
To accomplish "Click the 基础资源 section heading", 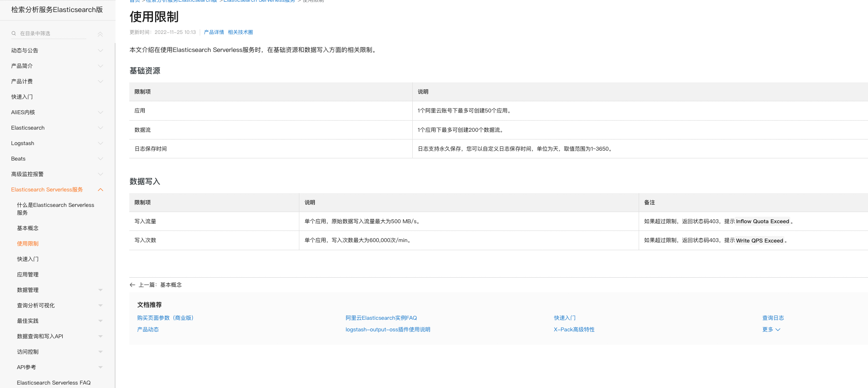I will (x=145, y=71).
